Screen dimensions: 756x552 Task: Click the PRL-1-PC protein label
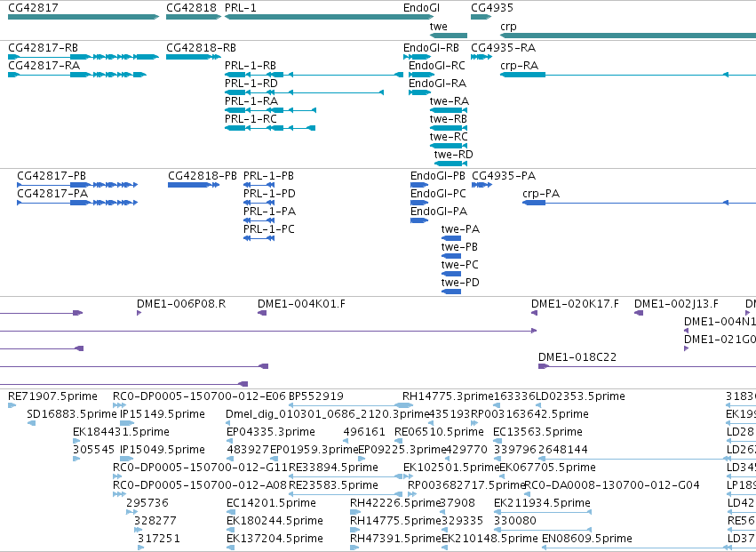(269, 229)
